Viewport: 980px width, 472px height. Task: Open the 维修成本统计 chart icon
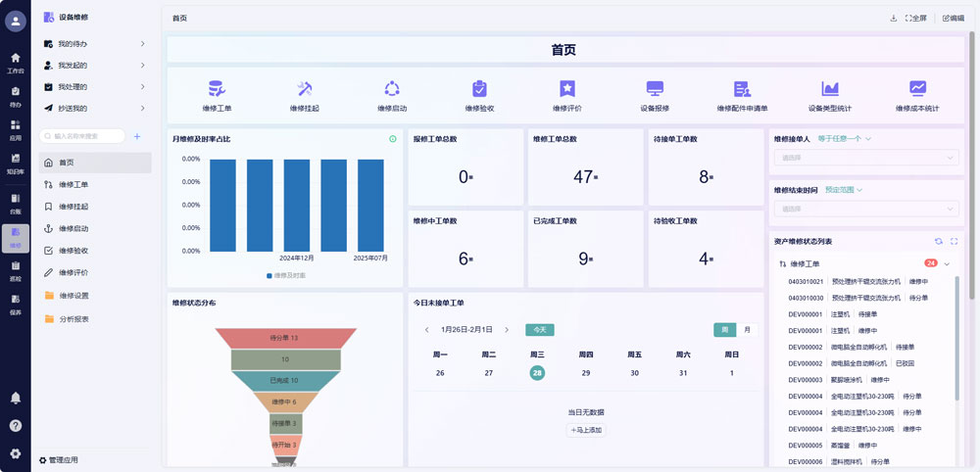tap(917, 89)
